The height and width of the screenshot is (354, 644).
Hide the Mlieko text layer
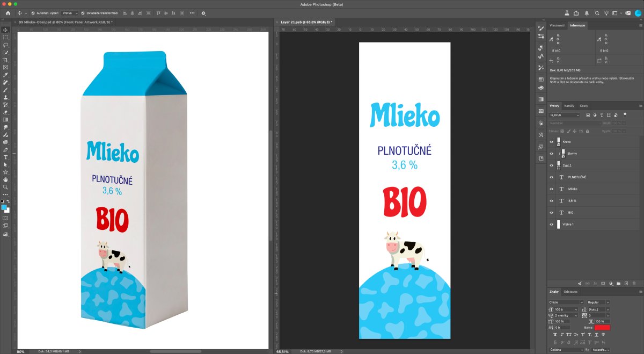(551, 189)
